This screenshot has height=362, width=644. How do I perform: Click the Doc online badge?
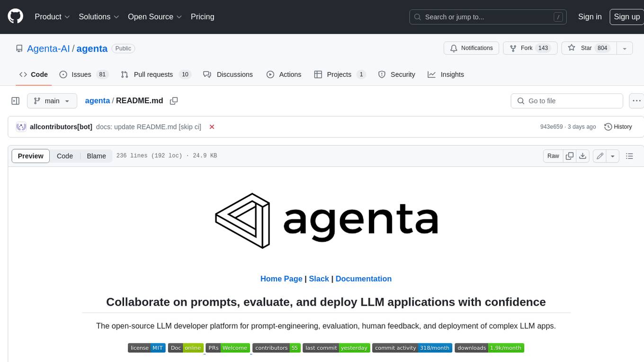pyautogui.click(x=186, y=348)
